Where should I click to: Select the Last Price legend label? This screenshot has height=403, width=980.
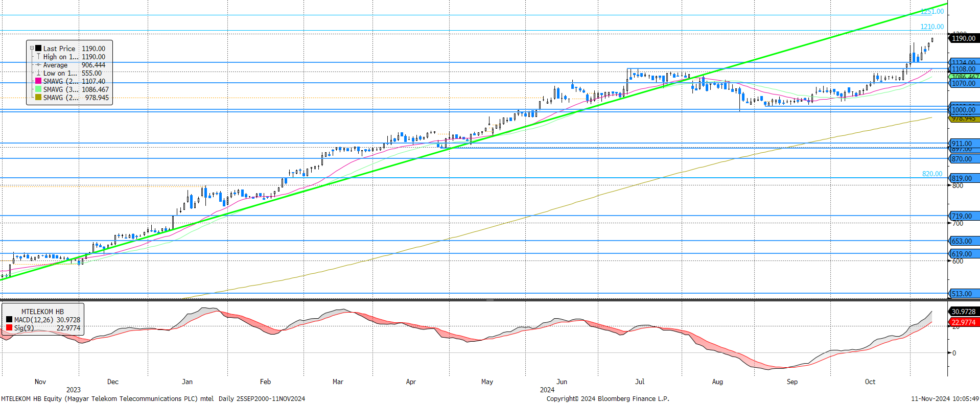(59, 49)
